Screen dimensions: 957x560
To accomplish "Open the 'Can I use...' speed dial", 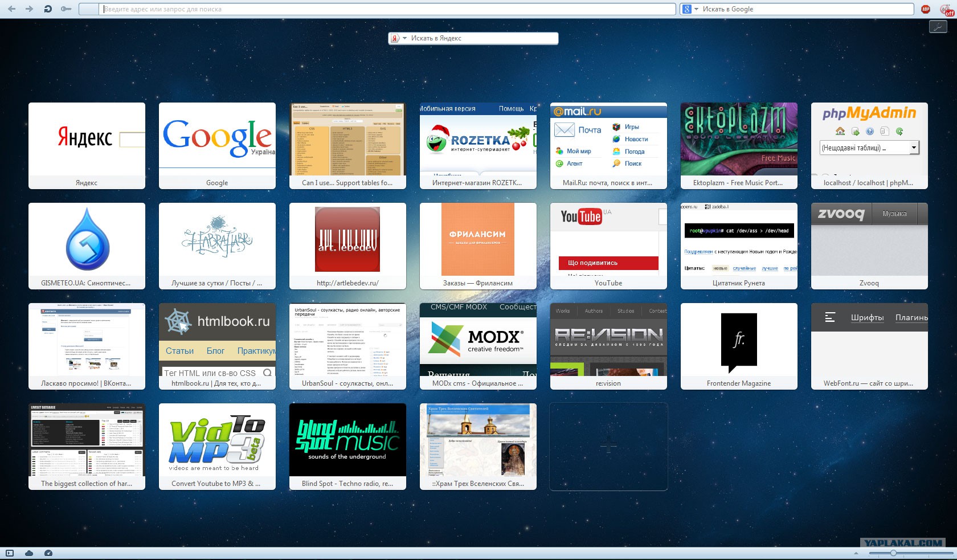I will 347,146.
